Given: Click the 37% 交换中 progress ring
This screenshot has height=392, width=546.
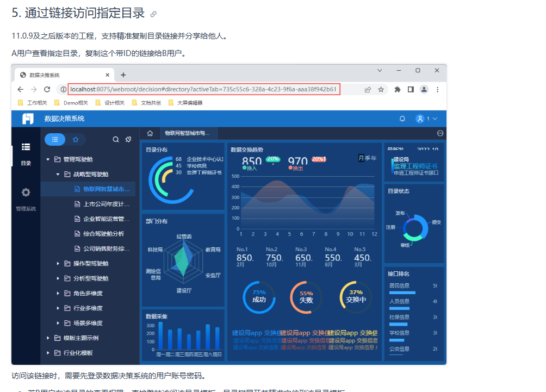Looking at the screenshot, I should click(x=356, y=297).
